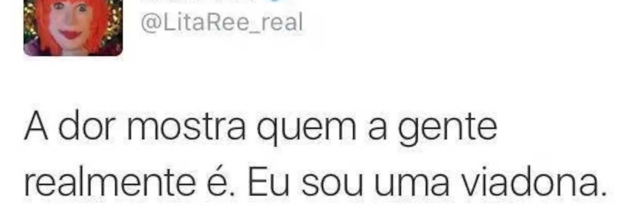The width and height of the screenshot is (644, 215).
Task: Click the word "dor" in the tweet
Action: click(x=84, y=125)
